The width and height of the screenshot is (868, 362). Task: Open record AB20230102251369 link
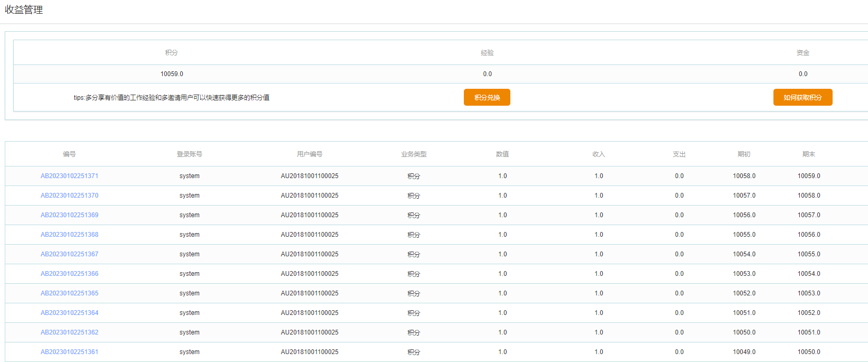pos(69,215)
